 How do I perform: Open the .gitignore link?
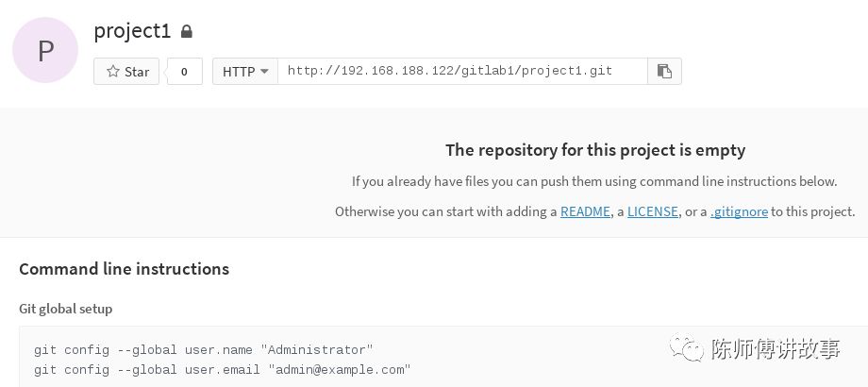tap(739, 211)
